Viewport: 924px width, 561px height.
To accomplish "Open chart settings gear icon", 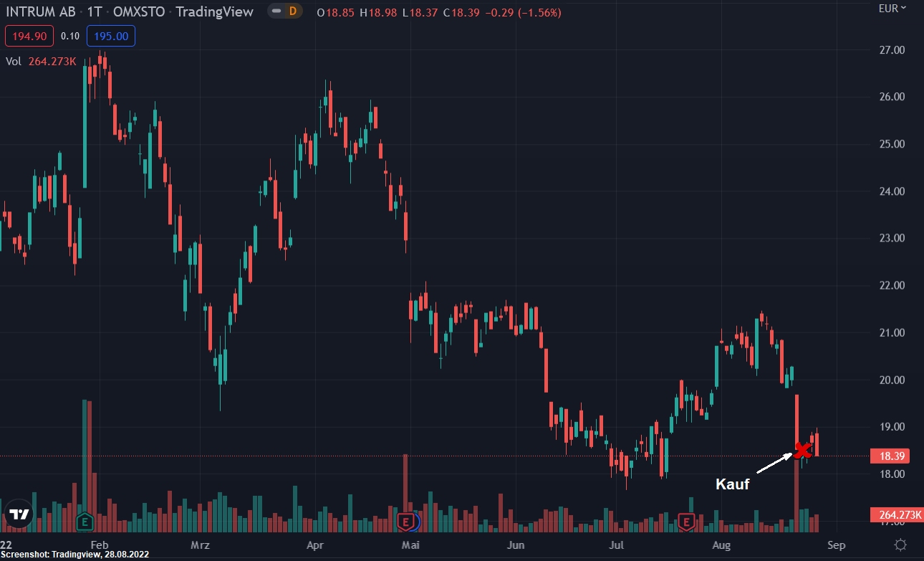I will [x=900, y=545].
